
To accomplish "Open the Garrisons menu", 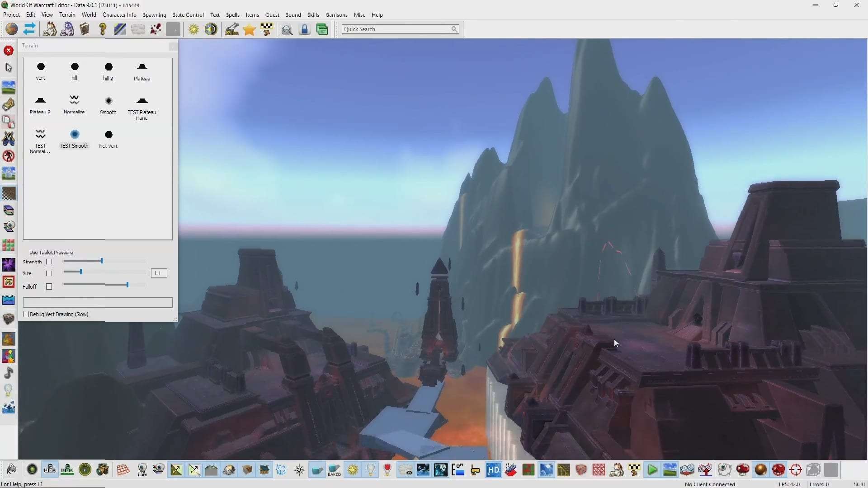I will [x=336, y=15].
